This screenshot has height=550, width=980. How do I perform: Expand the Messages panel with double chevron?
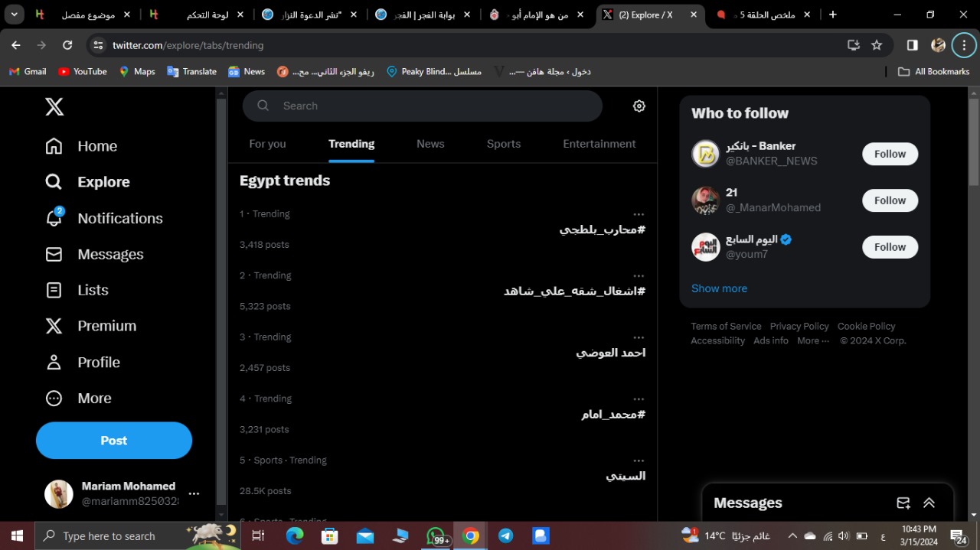tap(929, 503)
